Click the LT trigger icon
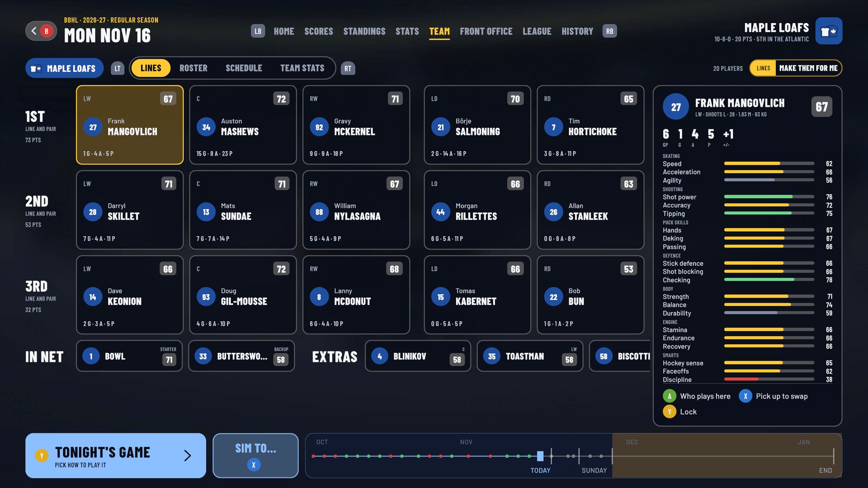 click(x=118, y=68)
